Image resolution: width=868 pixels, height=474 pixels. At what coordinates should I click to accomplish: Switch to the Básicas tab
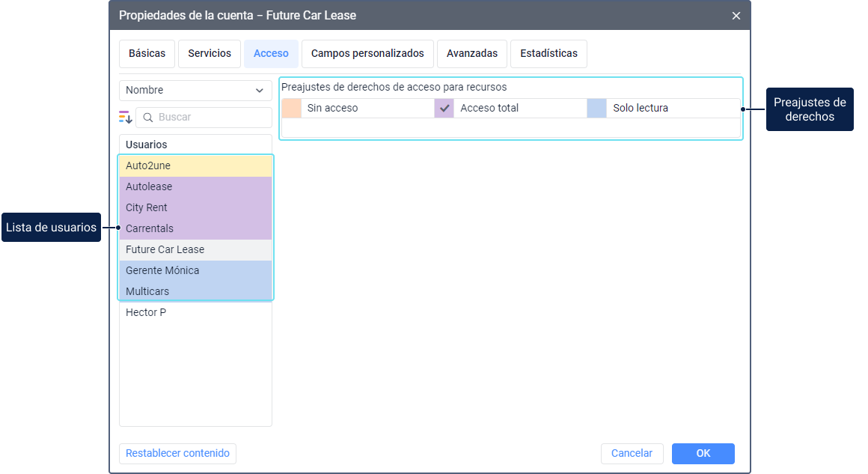tap(147, 54)
